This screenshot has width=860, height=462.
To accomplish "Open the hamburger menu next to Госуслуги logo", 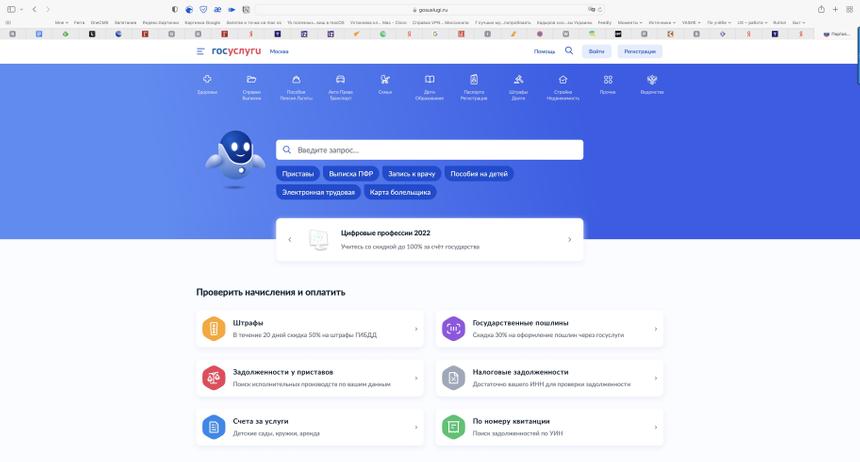I will 200,51.
